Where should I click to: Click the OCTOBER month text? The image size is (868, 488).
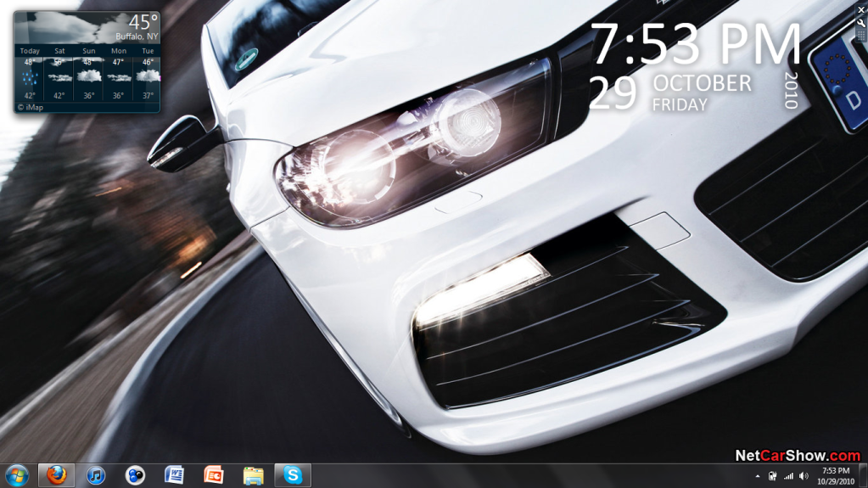tap(702, 83)
